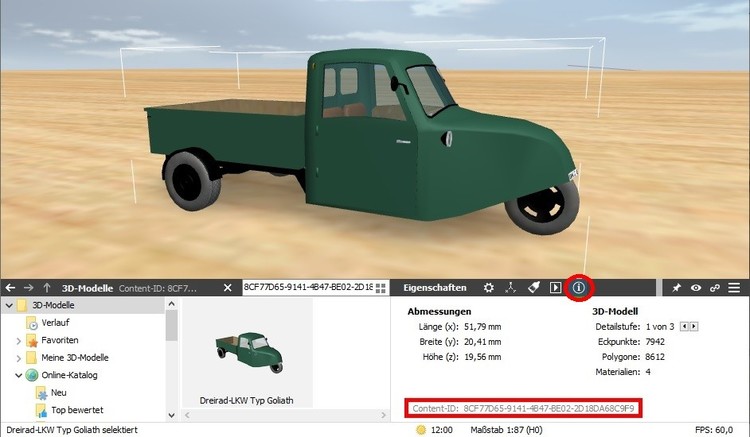Click the Eigenschaften panel title
750x437 pixels.
click(x=434, y=288)
